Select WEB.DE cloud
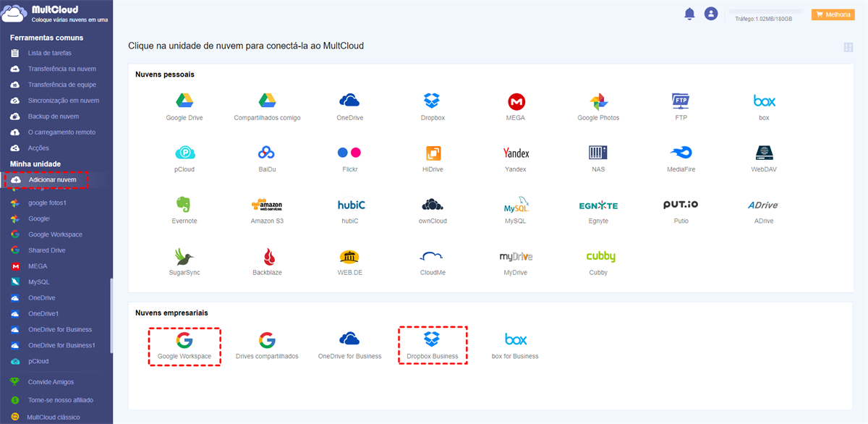This screenshot has width=868, height=424. click(x=349, y=262)
